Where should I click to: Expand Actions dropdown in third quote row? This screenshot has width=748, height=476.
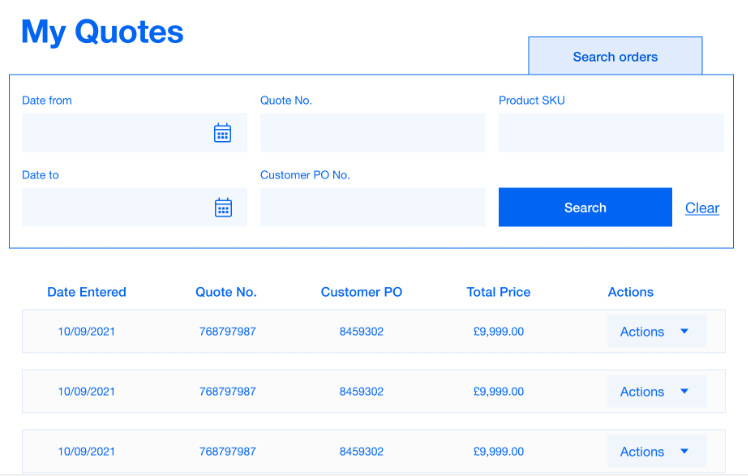[x=656, y=452]
